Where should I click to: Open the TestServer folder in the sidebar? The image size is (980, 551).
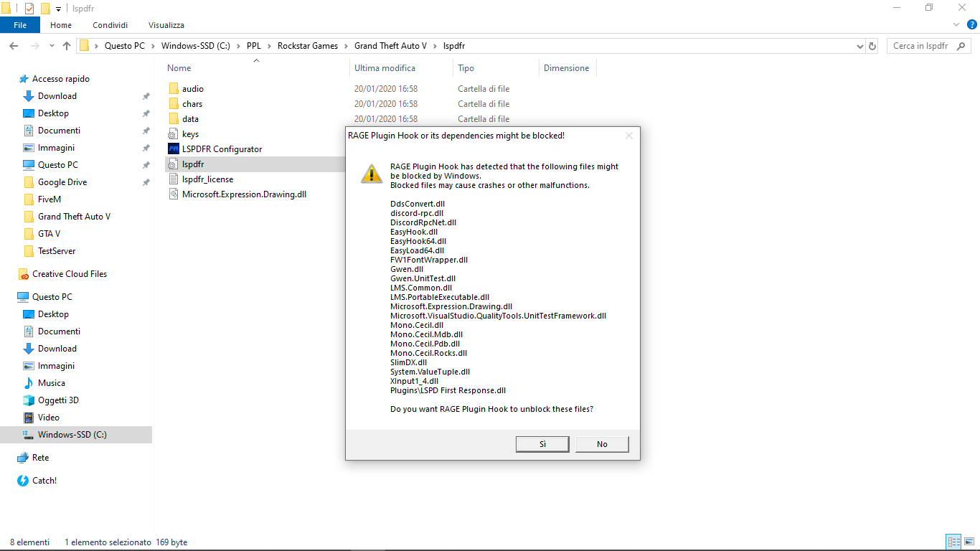(57, 251)
